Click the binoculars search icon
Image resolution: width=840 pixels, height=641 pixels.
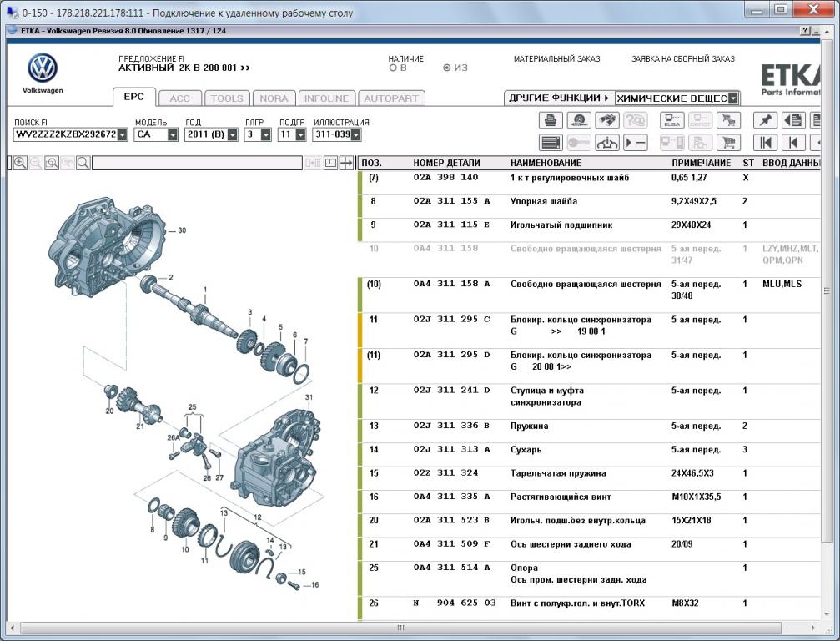[x=607, y=120]
